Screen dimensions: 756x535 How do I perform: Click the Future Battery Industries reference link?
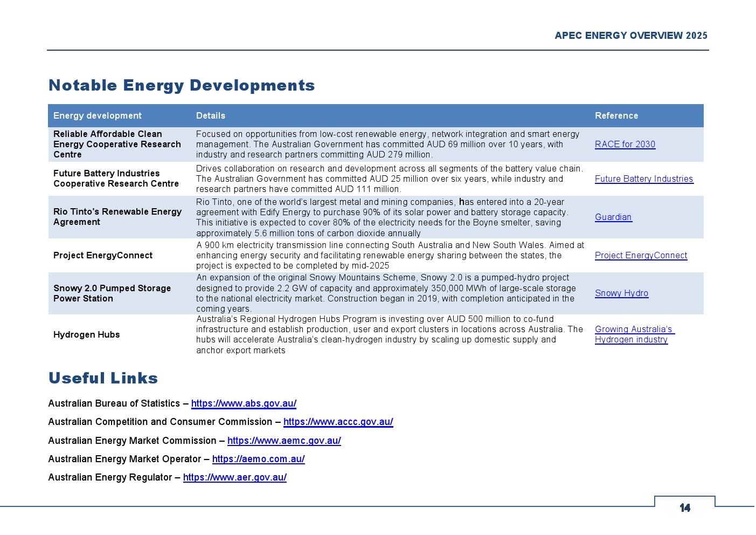pyautogui.click(x=643, y=179)
